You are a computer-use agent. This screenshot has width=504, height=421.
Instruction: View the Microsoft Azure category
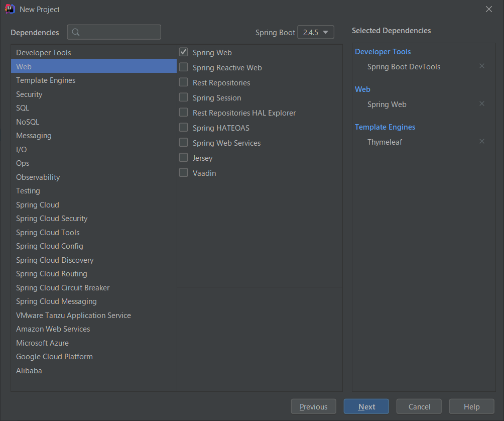click(x=94, y=343)
